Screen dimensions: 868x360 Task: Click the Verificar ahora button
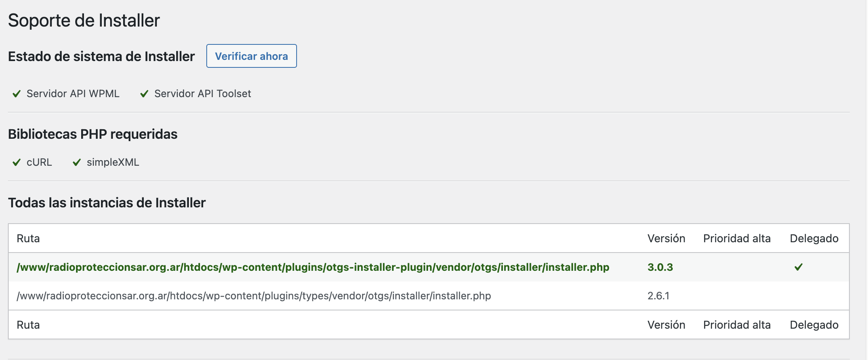pyautogui.click(x=251, y=56)
